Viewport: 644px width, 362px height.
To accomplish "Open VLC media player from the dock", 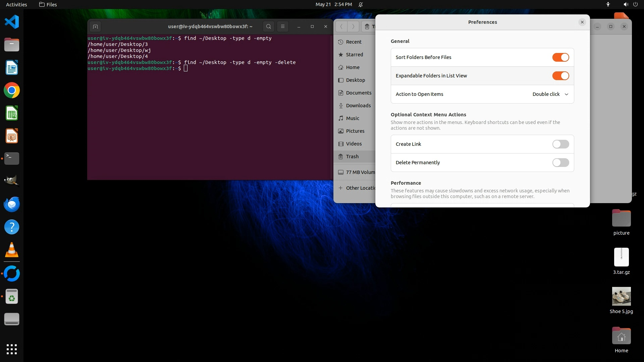I will click(x=12, y=250).
